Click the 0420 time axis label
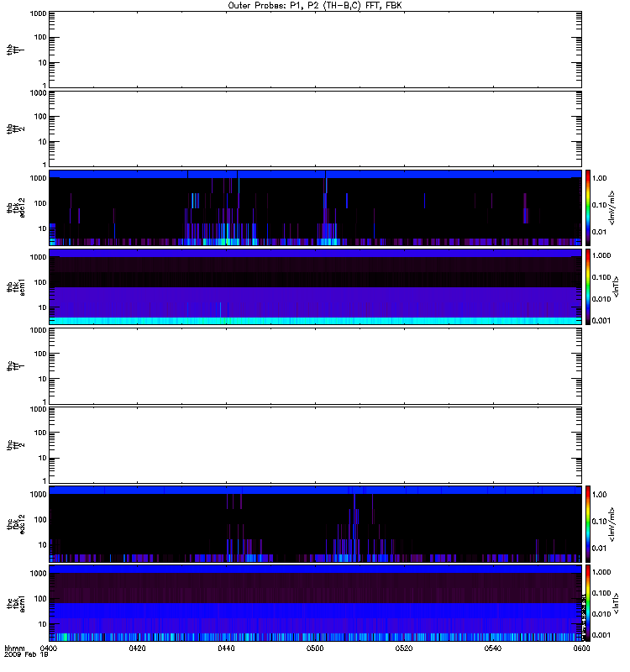The height and width of the screenshot is (672, 630). click(137, 648)
